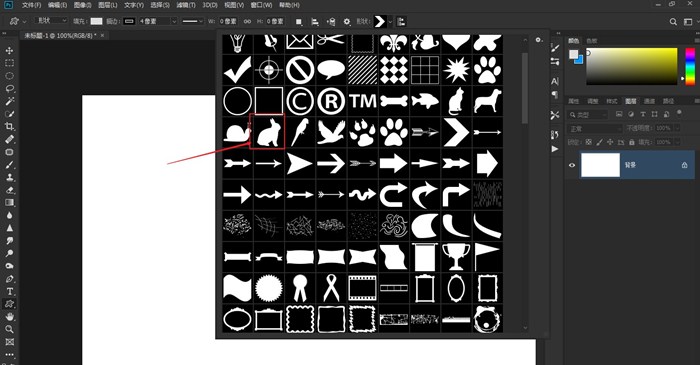Screen dimensions: 700x365
Task: Click the shape picker vertical scrollbar
Action: tap(525, 88)
